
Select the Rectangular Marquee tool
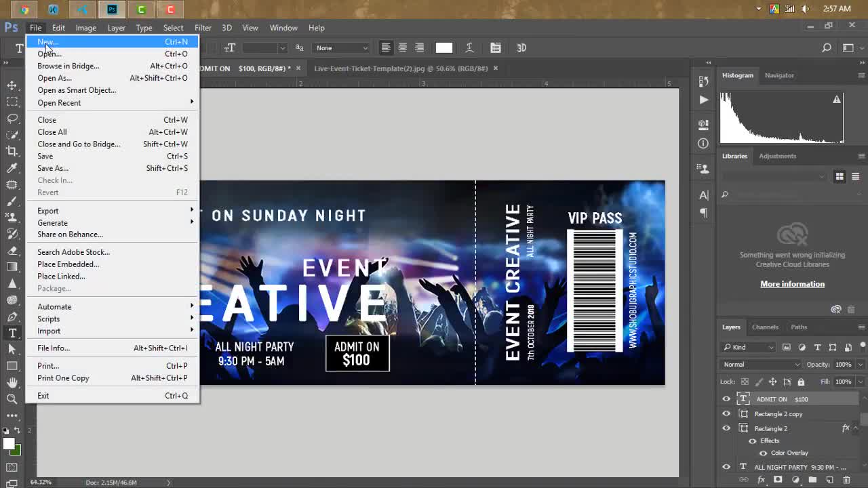tap(12, 102)
